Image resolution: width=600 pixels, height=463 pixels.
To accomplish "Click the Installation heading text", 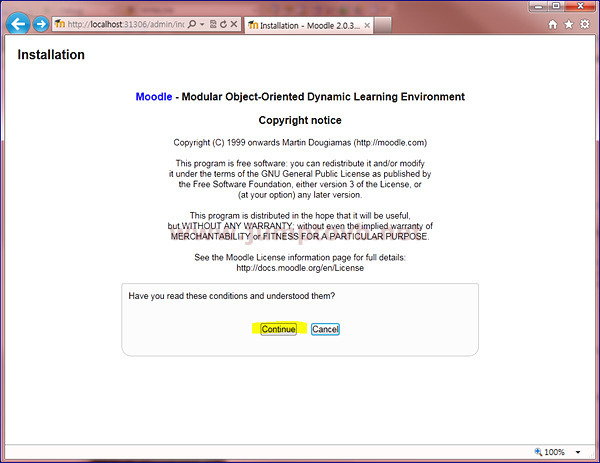I will tap(51, 55).
